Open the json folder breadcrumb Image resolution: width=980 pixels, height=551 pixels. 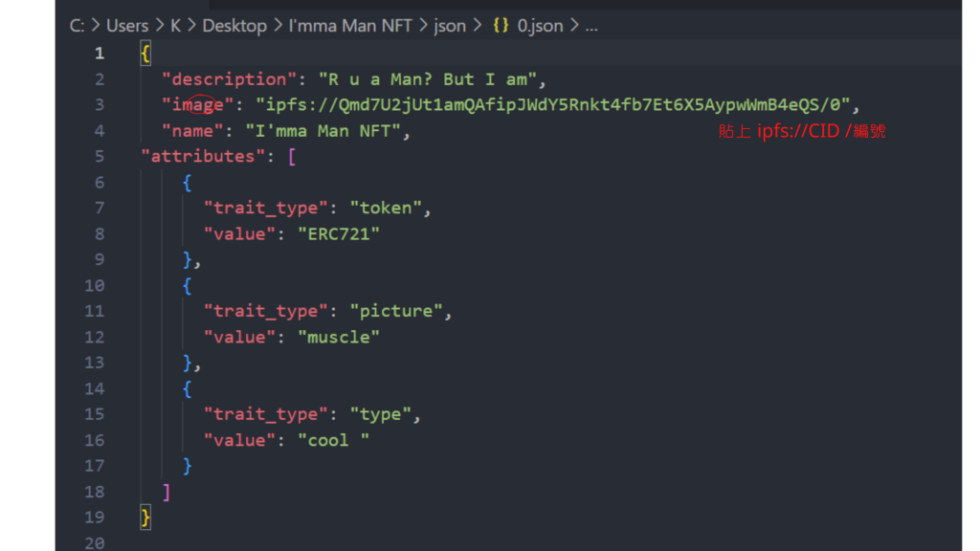[450, 26]
